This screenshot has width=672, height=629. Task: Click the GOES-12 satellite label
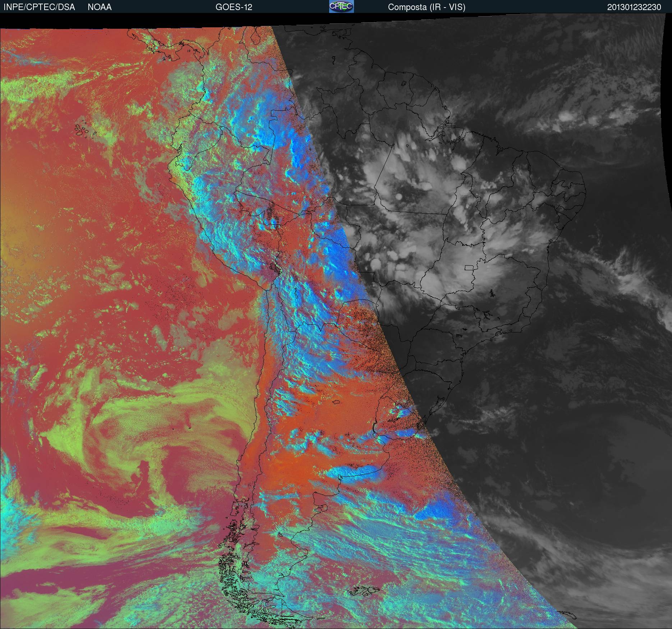tap(234, 7)
